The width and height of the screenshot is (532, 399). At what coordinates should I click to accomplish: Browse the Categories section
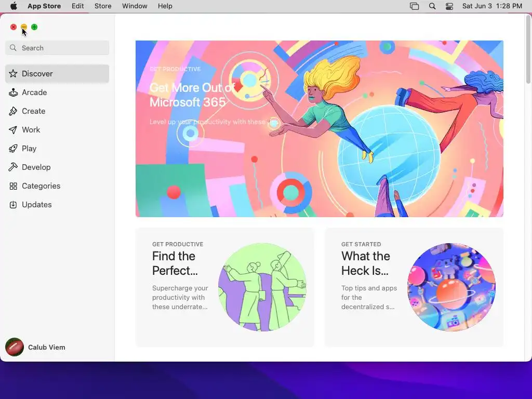[57, 186]
